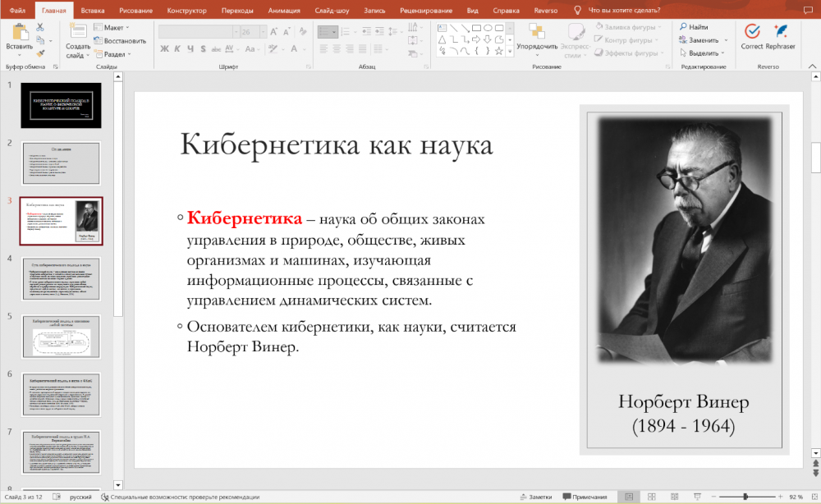Image resolution: width=821 pixels, height=504 pixels.
Task: Open the Вставка ribbon tab
Action: click(93, 11)
